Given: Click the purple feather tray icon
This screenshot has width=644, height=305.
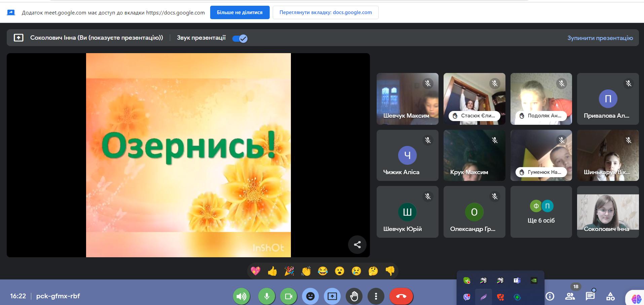Looking at the screenshot, I should click(x=483, y=297).
